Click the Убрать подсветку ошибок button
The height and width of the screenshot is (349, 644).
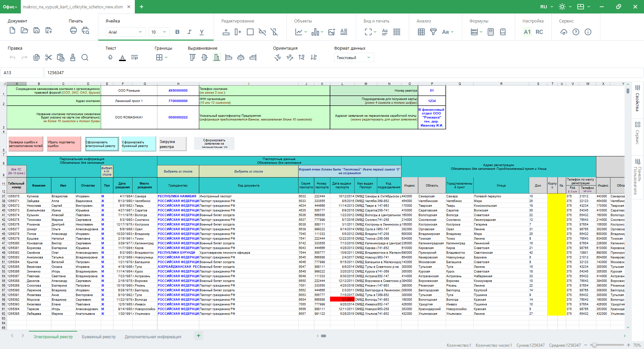tap(64, 144)
